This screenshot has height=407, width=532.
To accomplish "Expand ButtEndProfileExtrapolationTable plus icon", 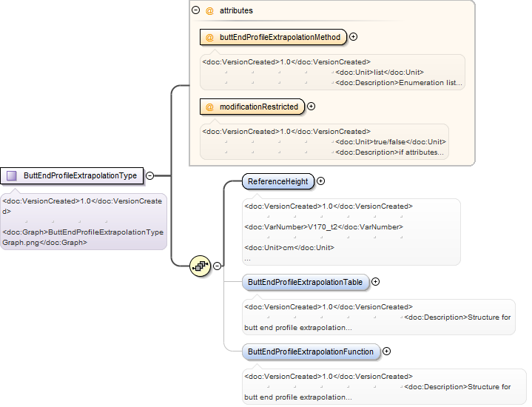I will tap(375, 281).
